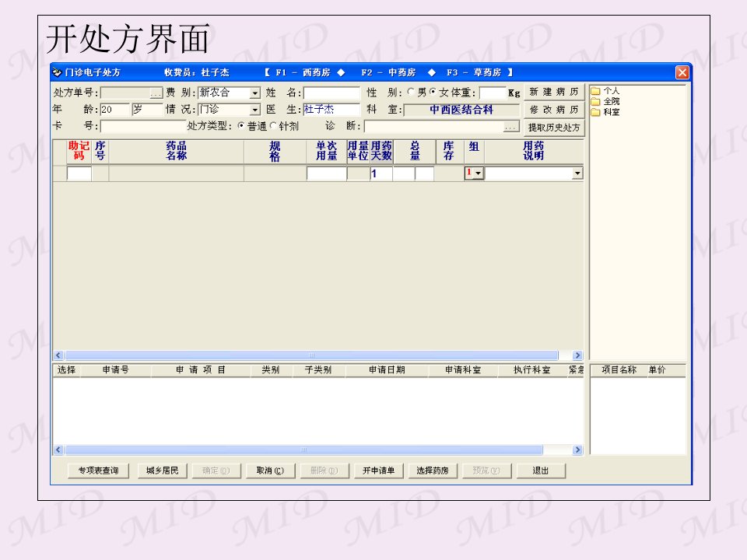The image size is (747, 560).
Task: Click the 库存 column header
Action: click(449, 152)
